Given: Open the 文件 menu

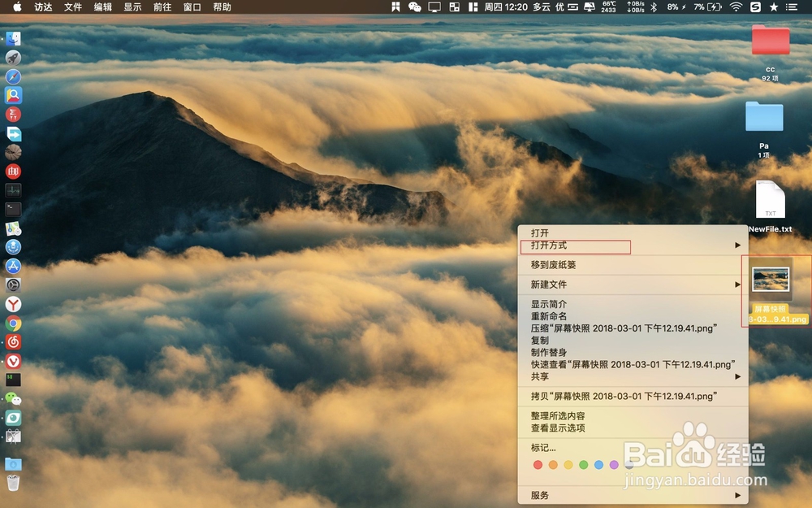Looking at the screenshot, I should point(73,7).
